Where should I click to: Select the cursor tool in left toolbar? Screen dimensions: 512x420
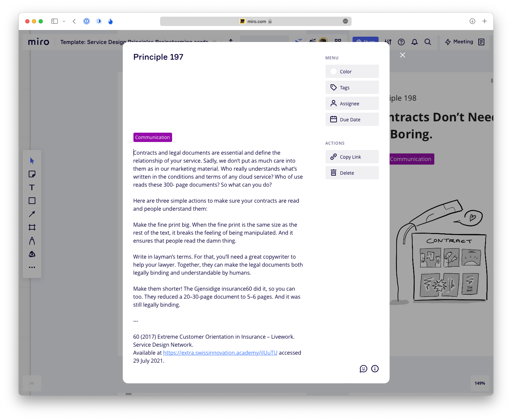click(32, 161)
